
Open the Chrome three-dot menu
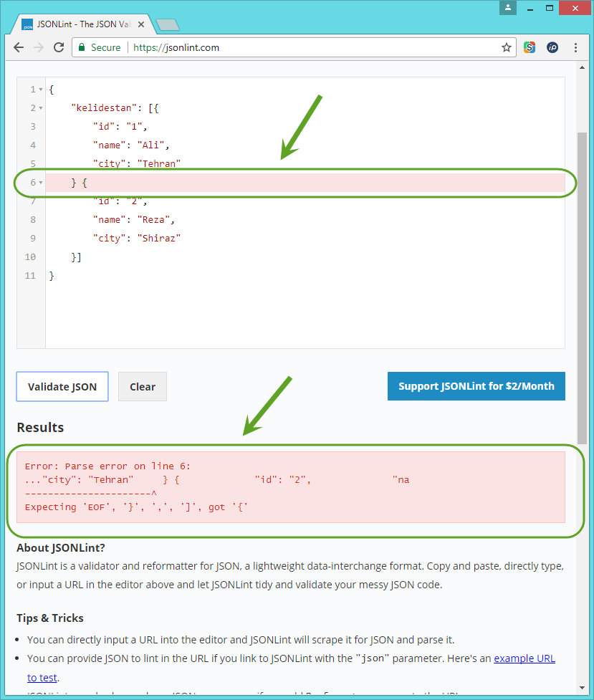[575, 47]
